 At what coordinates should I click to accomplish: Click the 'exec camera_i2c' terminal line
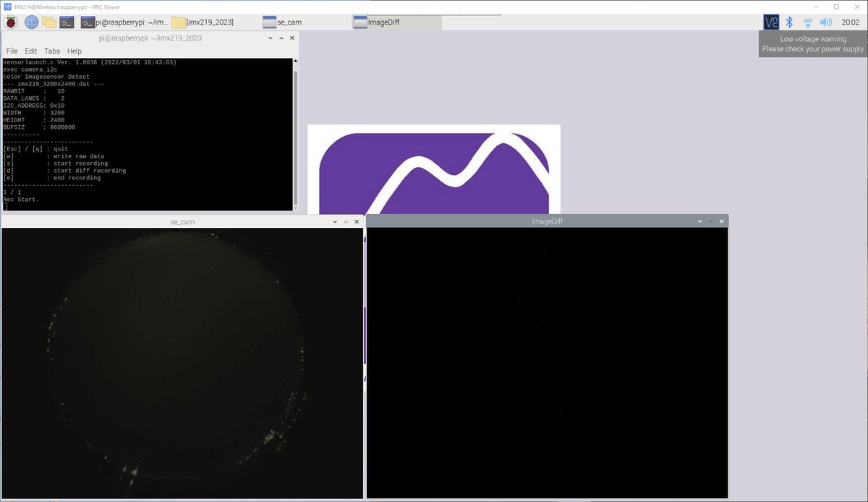[x=30, y=69]
